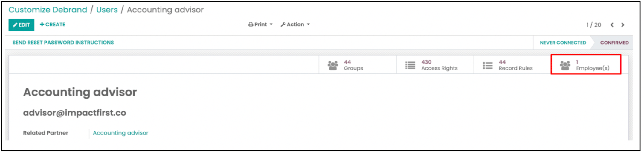Open the Accounting advisor related partner link
Screen dimensions: 644x154
[120, 133]
